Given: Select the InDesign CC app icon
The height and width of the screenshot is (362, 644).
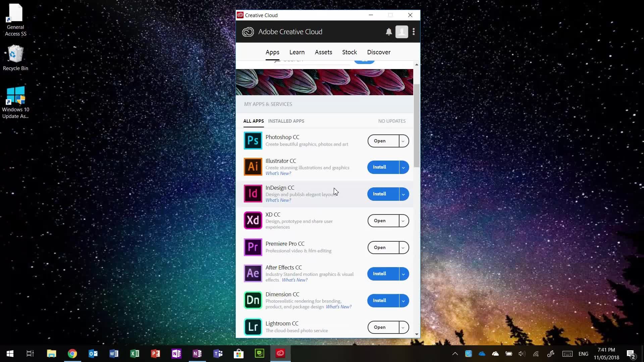Looking at the screenshot, I should [x=253, y=193].
